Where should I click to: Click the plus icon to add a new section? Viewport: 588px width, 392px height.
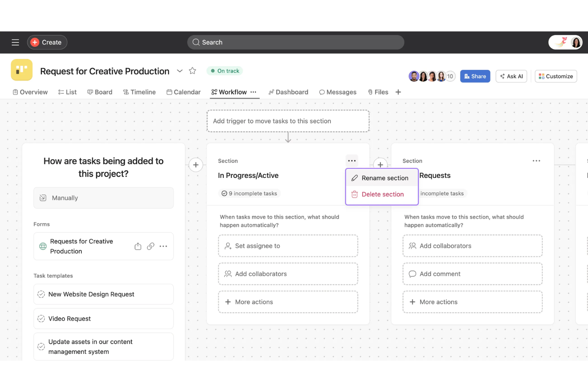380,164
